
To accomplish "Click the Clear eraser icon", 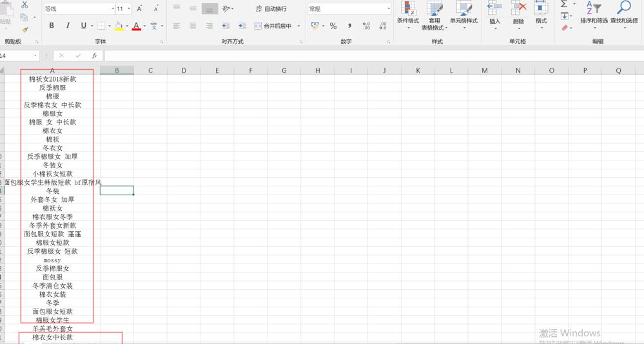I will pyautogui.click(x=565, y=28).
